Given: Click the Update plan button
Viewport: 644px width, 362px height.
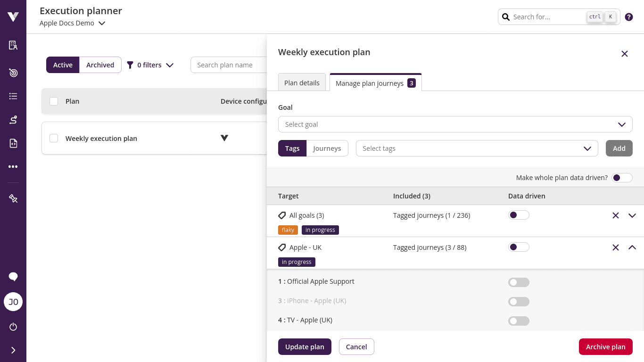Looking at the screenshot, I should click(305, 346).
